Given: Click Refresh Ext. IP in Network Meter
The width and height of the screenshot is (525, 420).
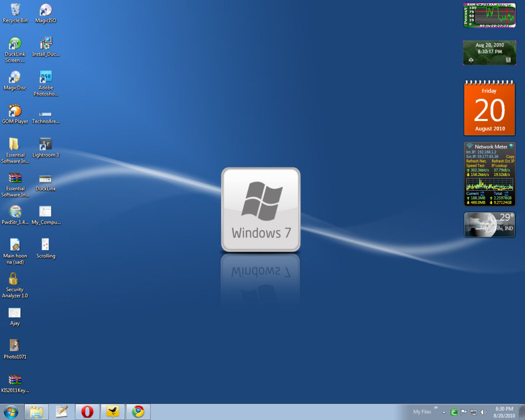Looking at the screenshot, I should tap(503, 161).
